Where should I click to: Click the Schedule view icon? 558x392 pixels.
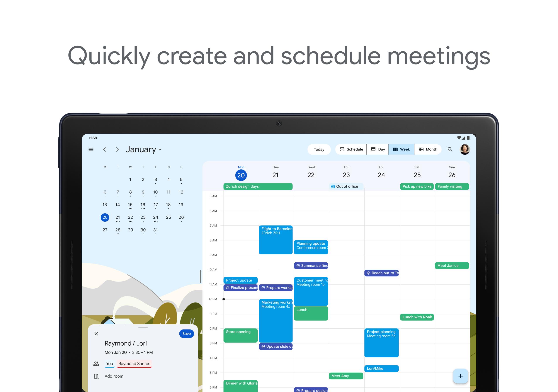tap(342, 149)
